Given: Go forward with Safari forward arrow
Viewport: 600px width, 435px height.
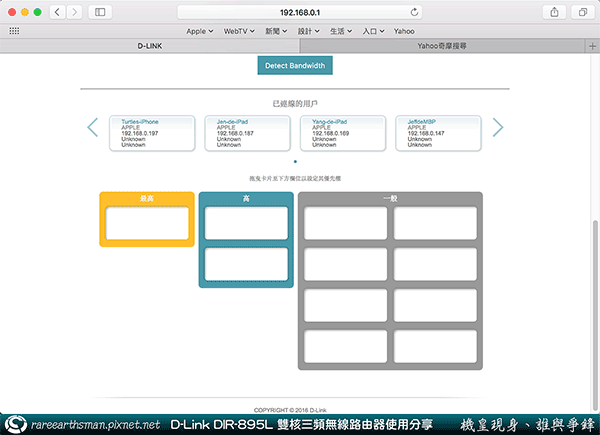Looking at the screenshot, I should tap(74, 12).
